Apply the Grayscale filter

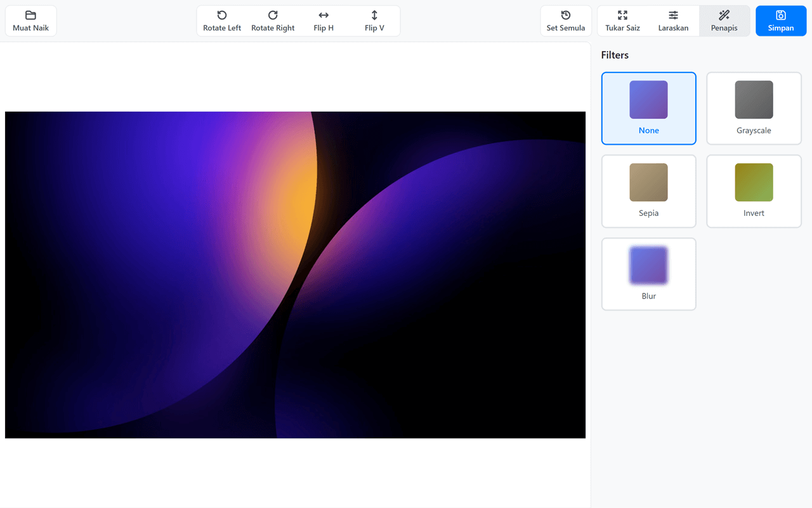754,109
